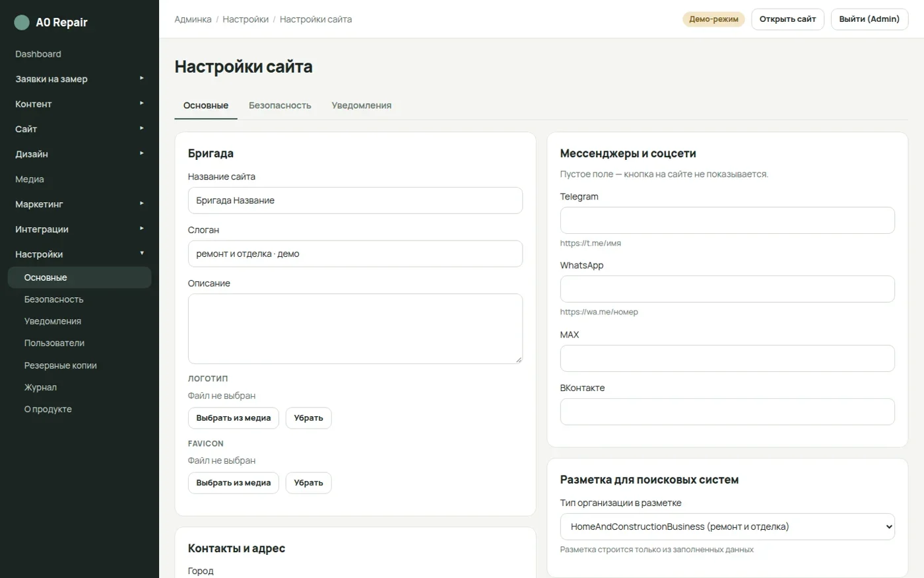Choose favicon with Выбрать из медиа
924x578 pixels.
tap(234, 483)
